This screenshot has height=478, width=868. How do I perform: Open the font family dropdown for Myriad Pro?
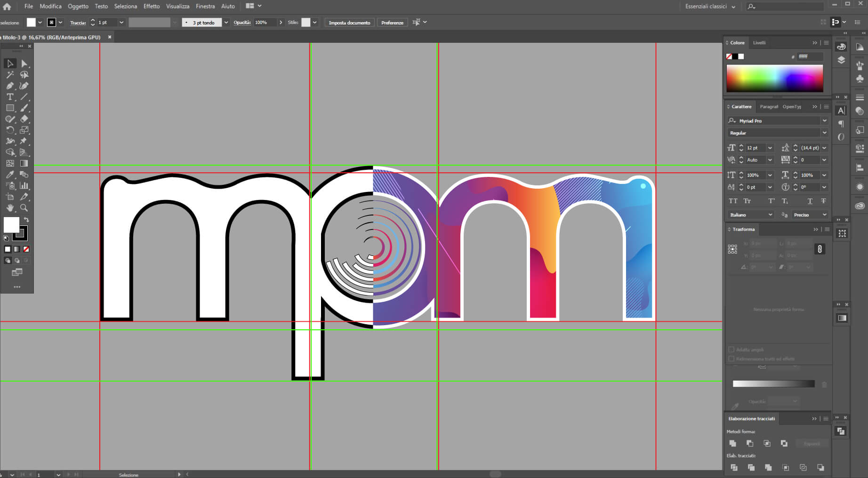tap(824, 121)
